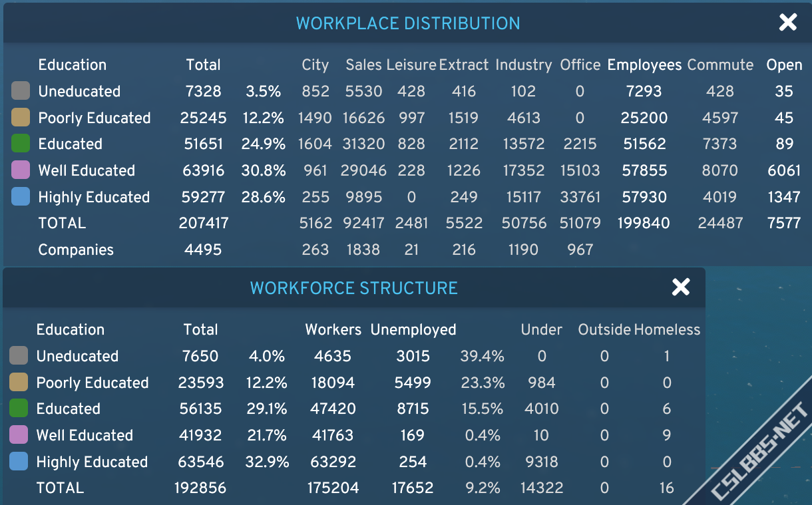Click the Office column header
The width and height of the screenshot is (812, 505).
pyautogui.click(x=580, y=65)
